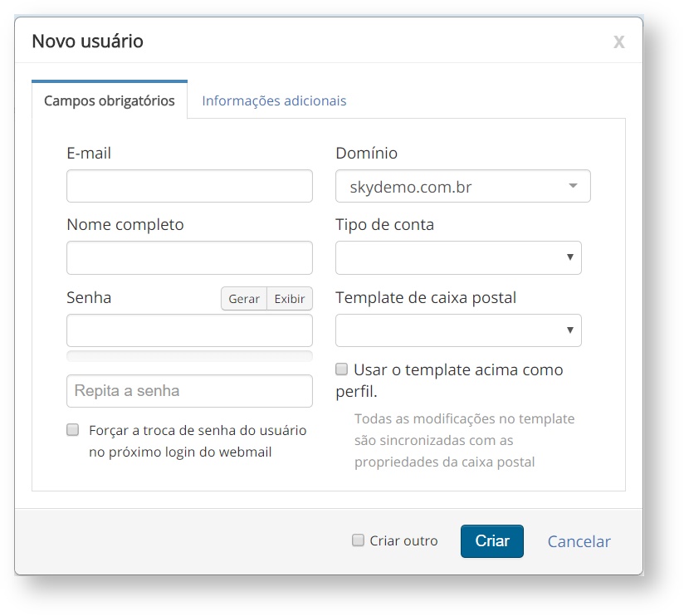684x616 pixels.
Task: Click the template sync description text
Action: tap(464, 440)
